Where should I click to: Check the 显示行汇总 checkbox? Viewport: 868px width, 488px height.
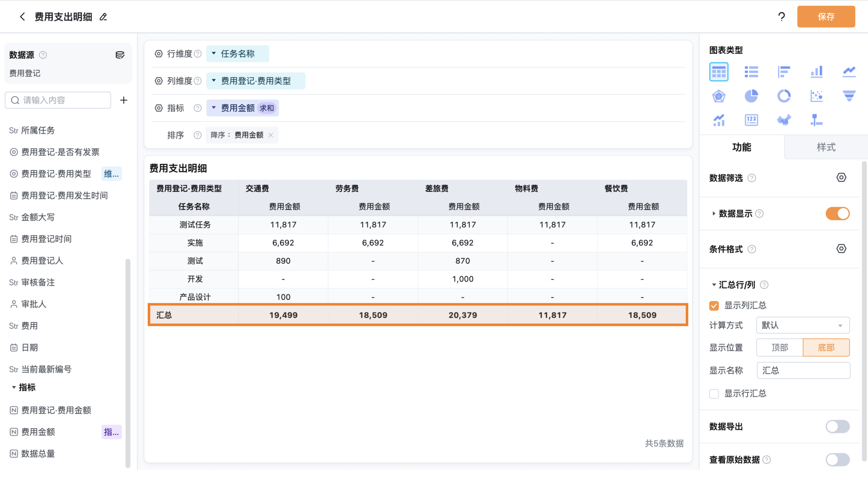click(714, 394)
